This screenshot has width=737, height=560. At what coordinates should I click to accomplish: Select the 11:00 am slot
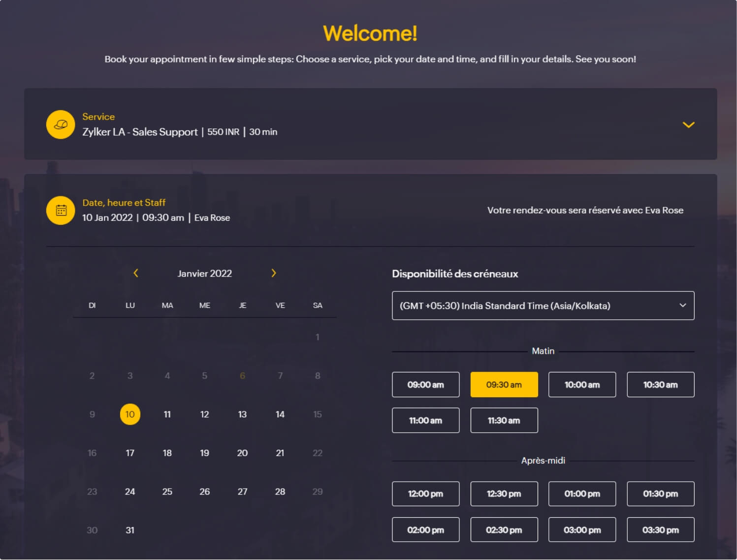(x=425, y=421)
